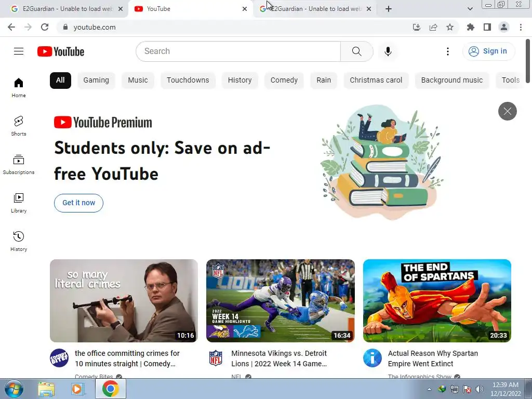
Task: Click the volume icon in system tray
Action: pos(480,389)
